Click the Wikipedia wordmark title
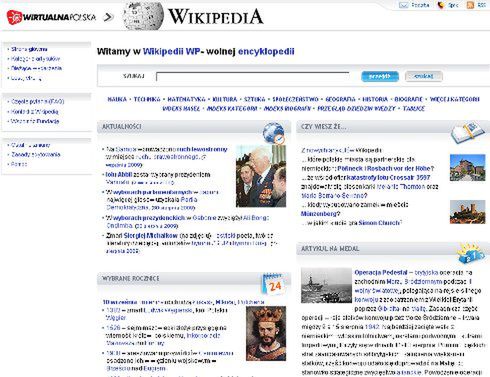 click(x=216, y=16)
